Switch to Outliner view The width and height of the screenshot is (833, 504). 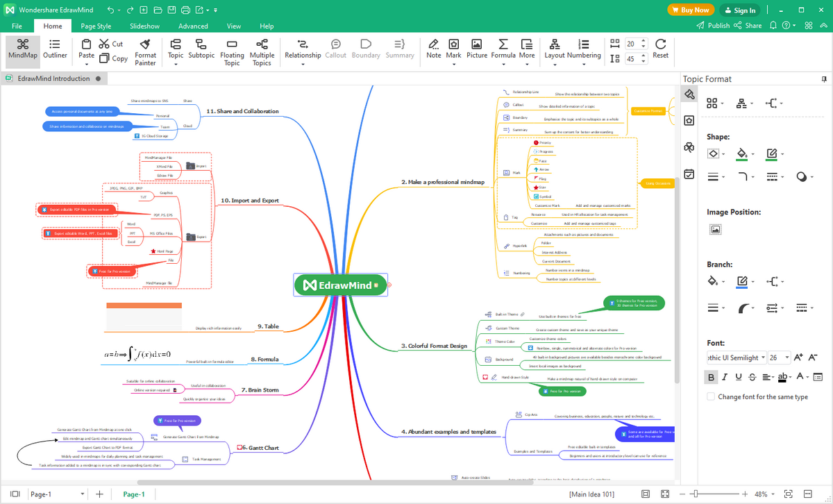pyautogui.click(x=56, y=49)
